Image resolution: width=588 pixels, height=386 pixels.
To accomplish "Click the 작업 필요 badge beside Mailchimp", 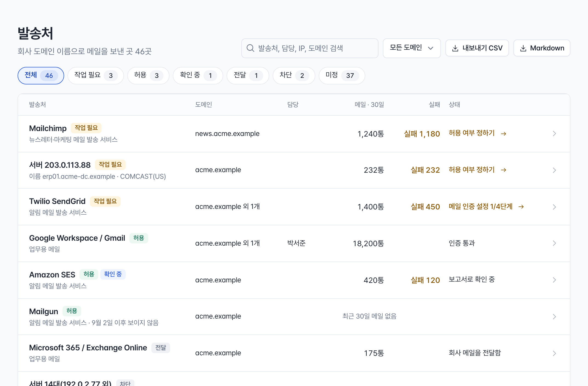I will (x=86, y=128).
